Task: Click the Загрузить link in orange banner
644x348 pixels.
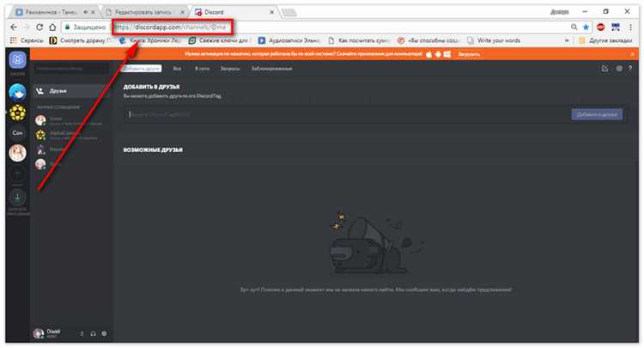Action: tap(469, 54)
